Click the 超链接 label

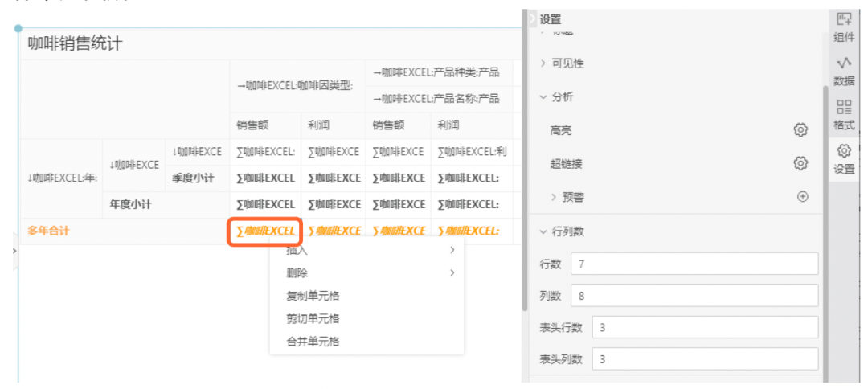tap(567, 164)
